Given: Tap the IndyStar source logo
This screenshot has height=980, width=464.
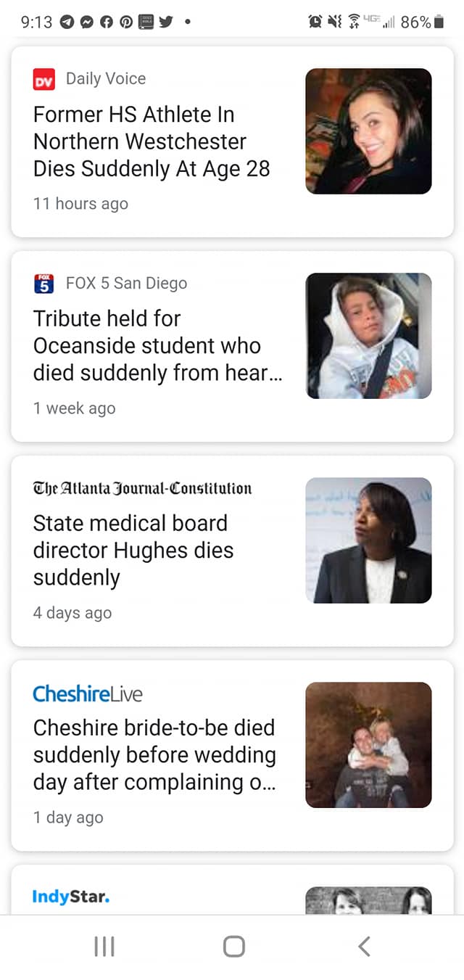Looking at the screenshot, I should 71,897.
